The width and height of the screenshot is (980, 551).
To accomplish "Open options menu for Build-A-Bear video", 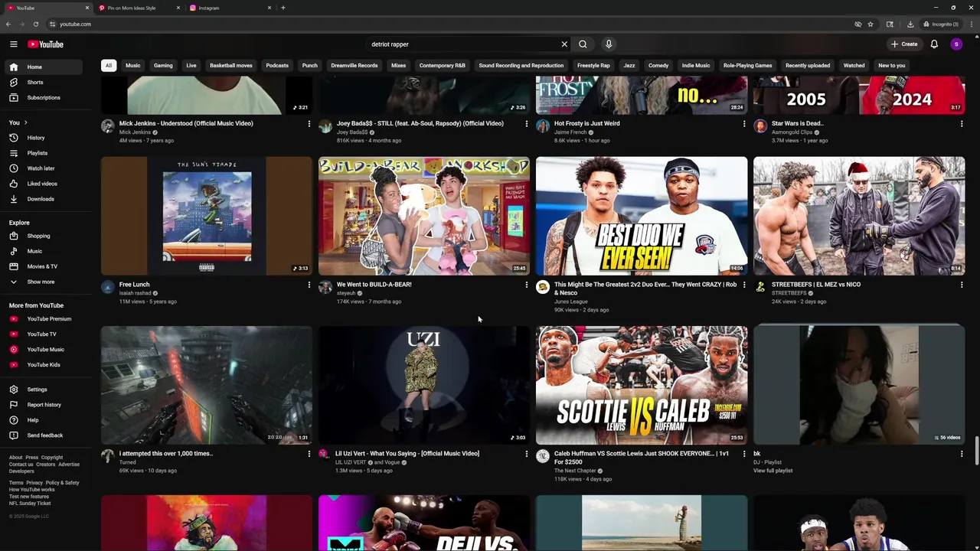I will tap(527, 285).
